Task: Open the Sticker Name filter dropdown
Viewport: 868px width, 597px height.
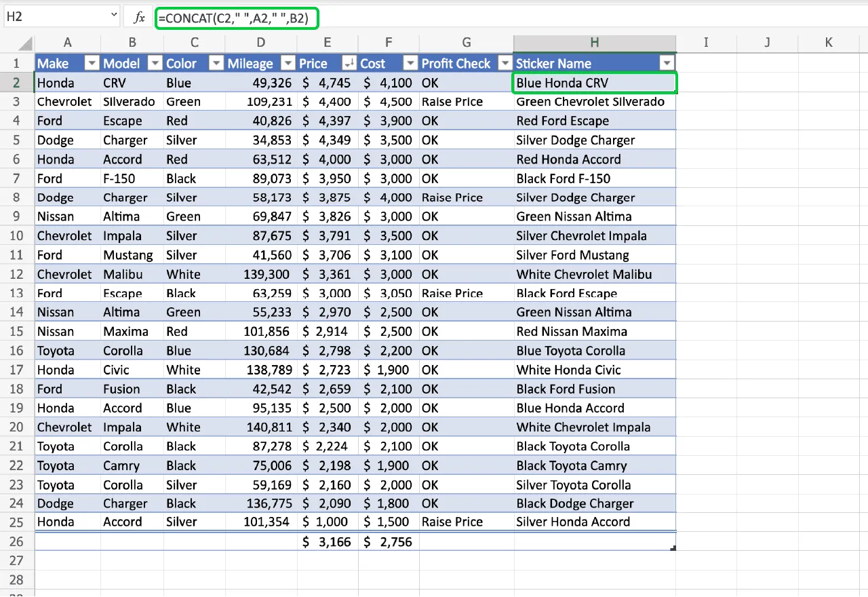Action: click(x=667, y=64)
